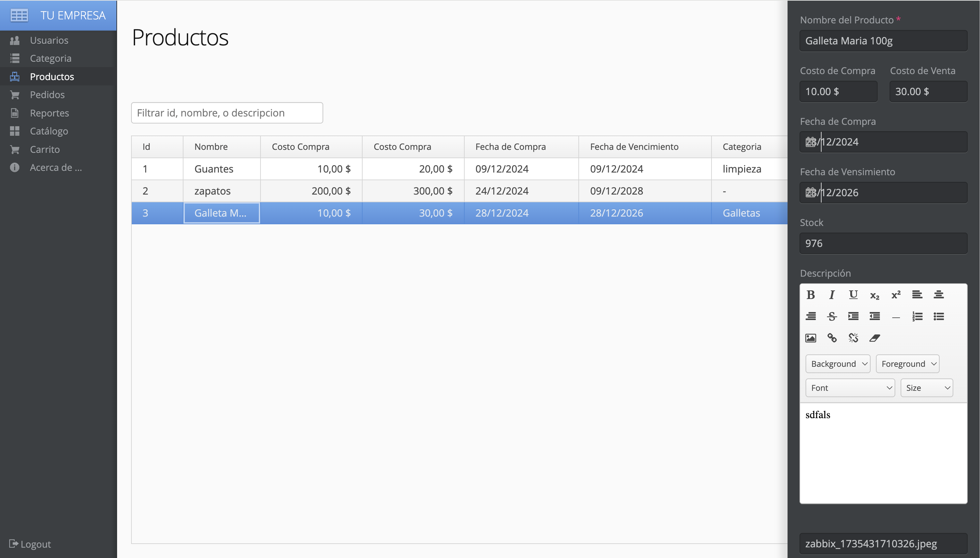980x558 pixels.
Task: Click the 09/12/2028 expiry date cell
Action: (x=645, y=191)
